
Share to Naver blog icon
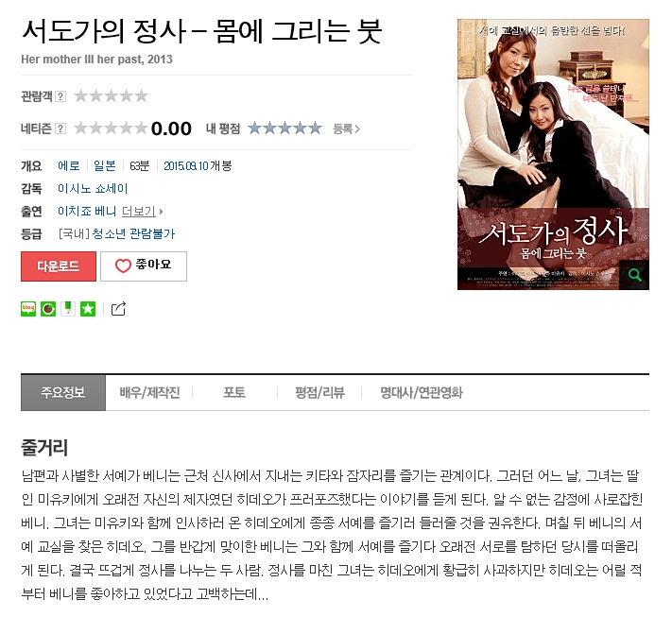(x=28, y=309)
